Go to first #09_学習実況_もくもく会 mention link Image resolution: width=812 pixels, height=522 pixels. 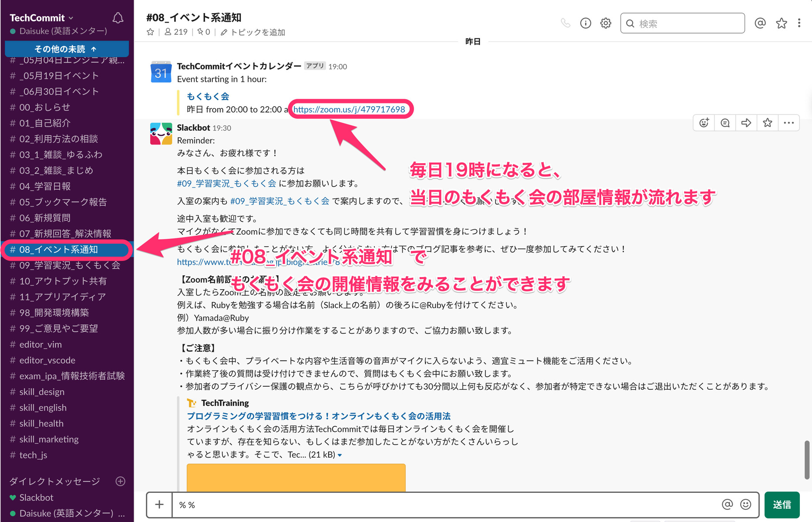click(x=226, y=184)
